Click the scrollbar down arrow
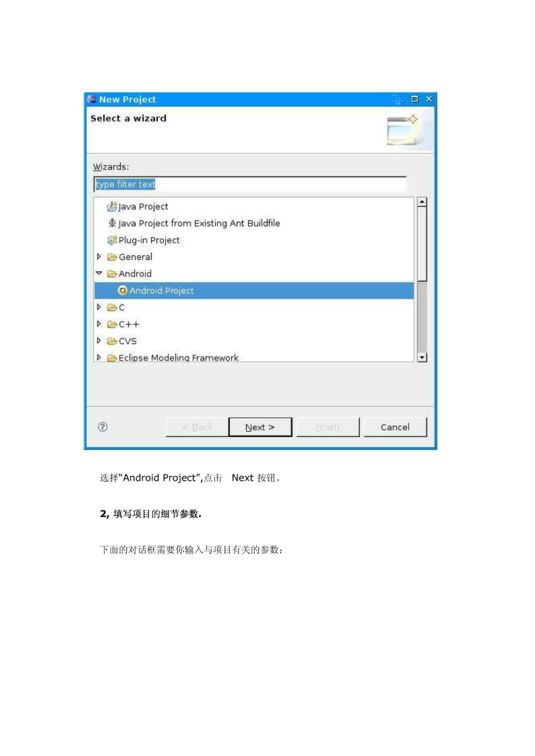The width and height of the screenshot is (535, 756). (x=422, y=357)
